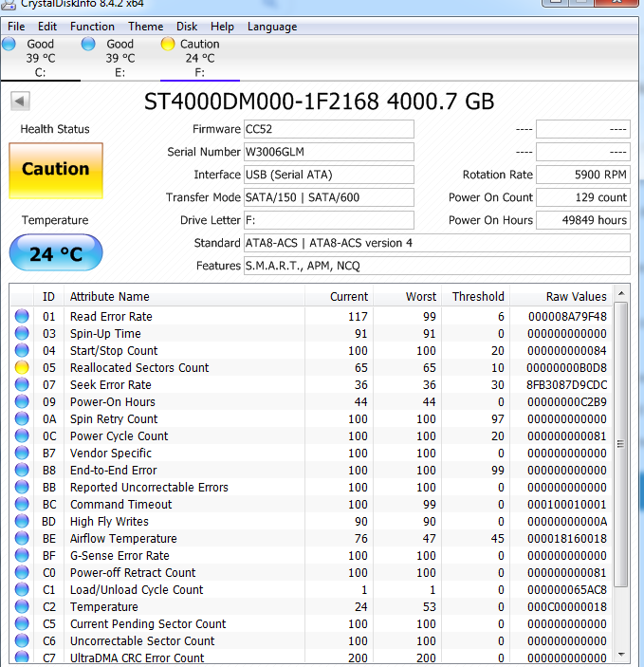Viewport: 644px width, 667px height.
Task: Select the F: drive Caution tab
Action: [x=200, y=58]
